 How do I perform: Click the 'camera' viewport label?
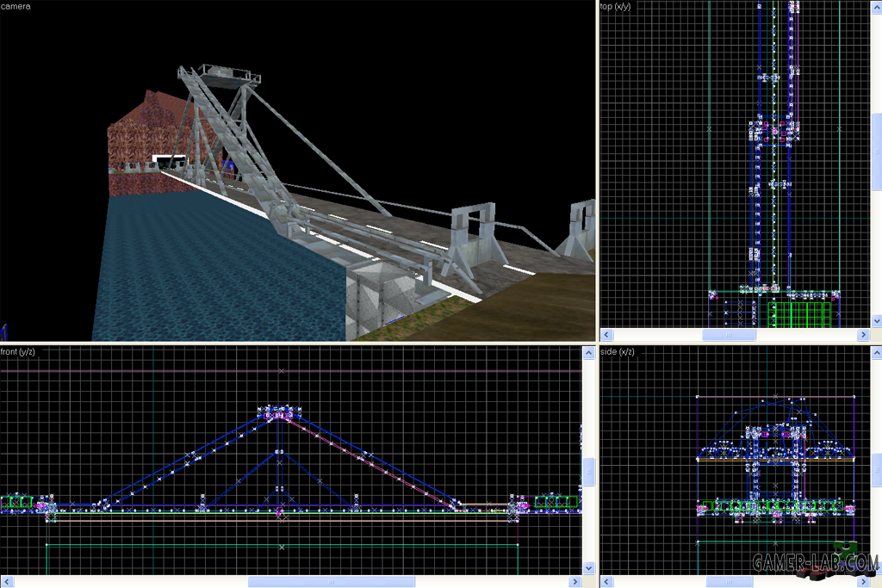[x=16, y=6]
